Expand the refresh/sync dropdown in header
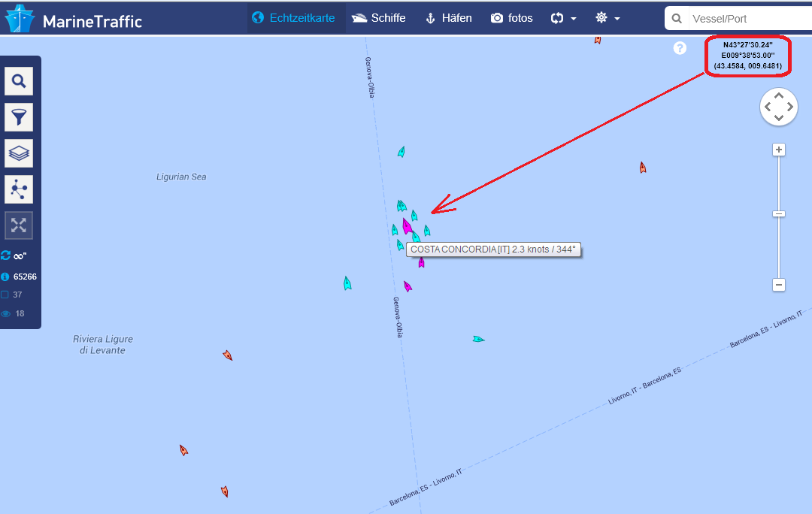 [563, 18]
